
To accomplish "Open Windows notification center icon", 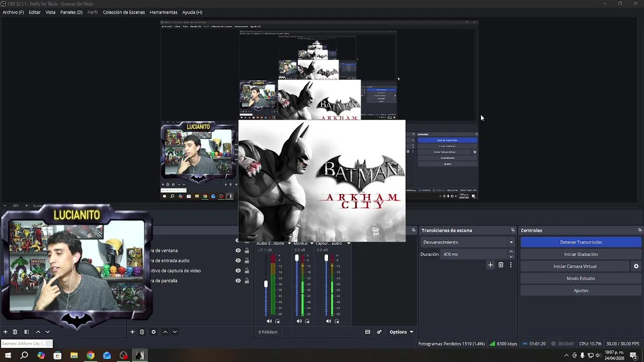I will click(633, 355).
